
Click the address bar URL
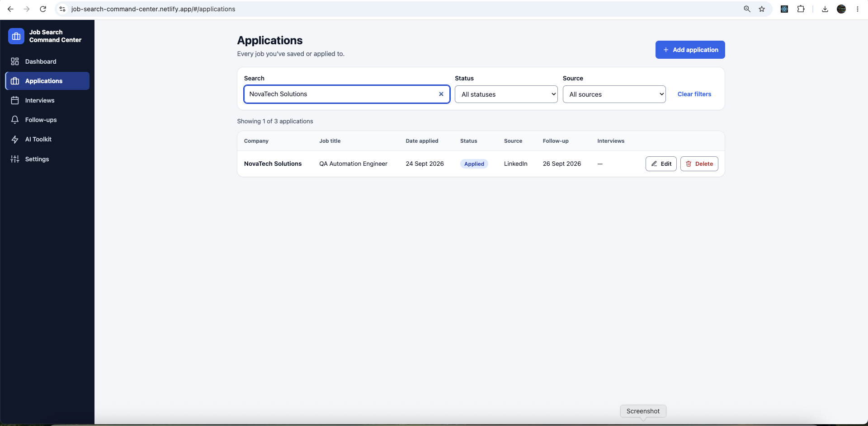[x=153, y=9]
